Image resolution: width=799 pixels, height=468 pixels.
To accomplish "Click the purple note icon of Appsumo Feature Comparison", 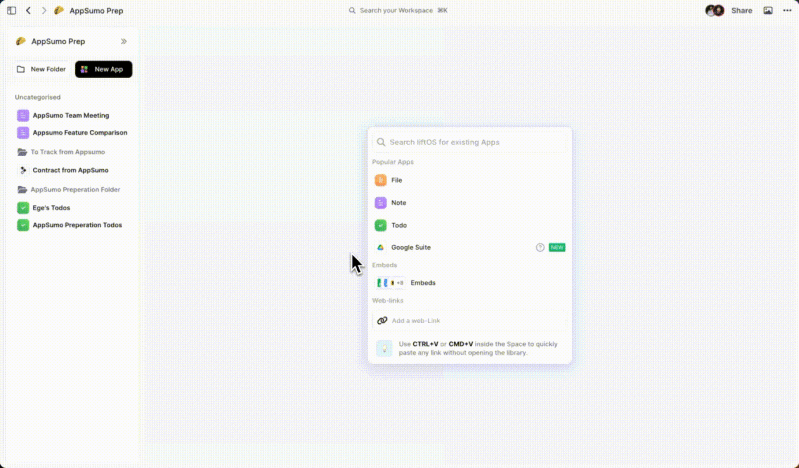I will [x=23, y=133].
